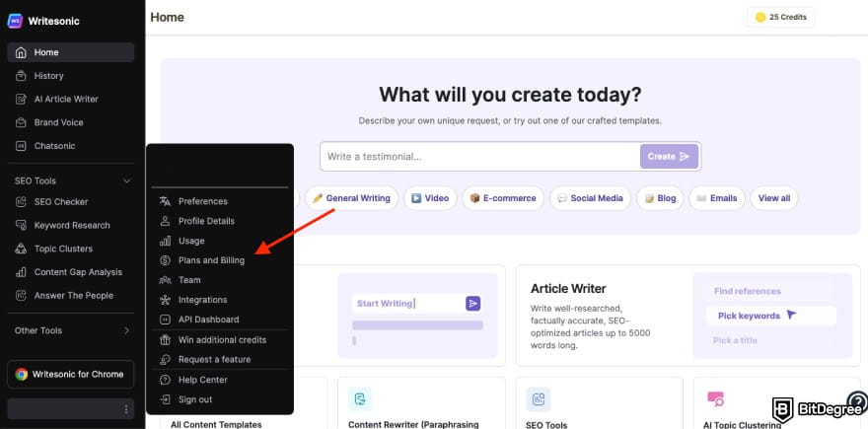Select the E-commerce category chip
The width and height of the screenshot is (868, 429).
[503, 198]
